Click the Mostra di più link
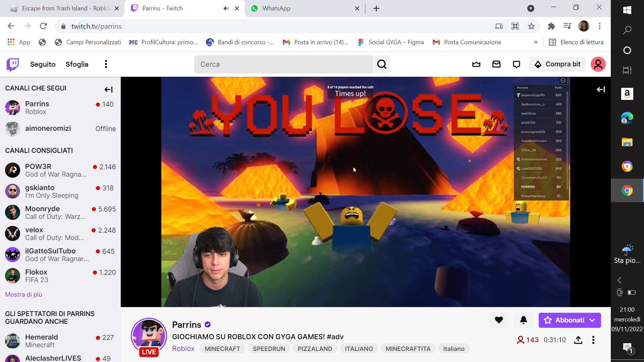This screenshot has width=644, height=362. click(23, 294)
